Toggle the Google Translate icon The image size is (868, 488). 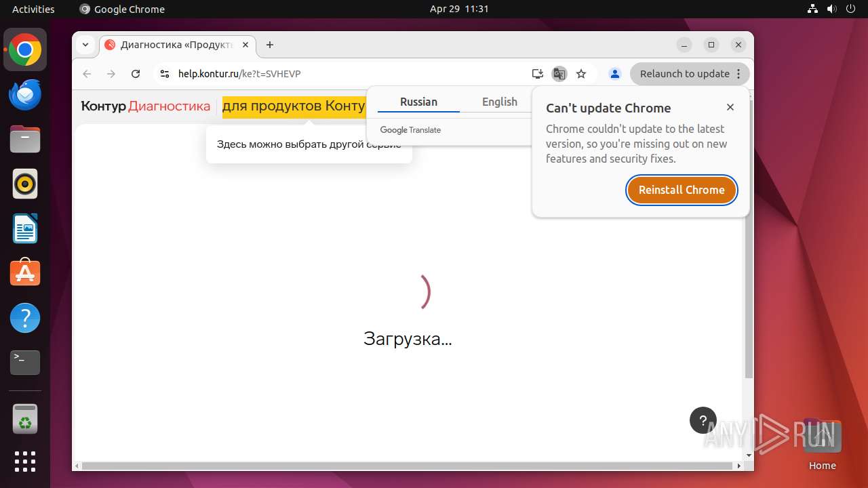tap(559, 74)
